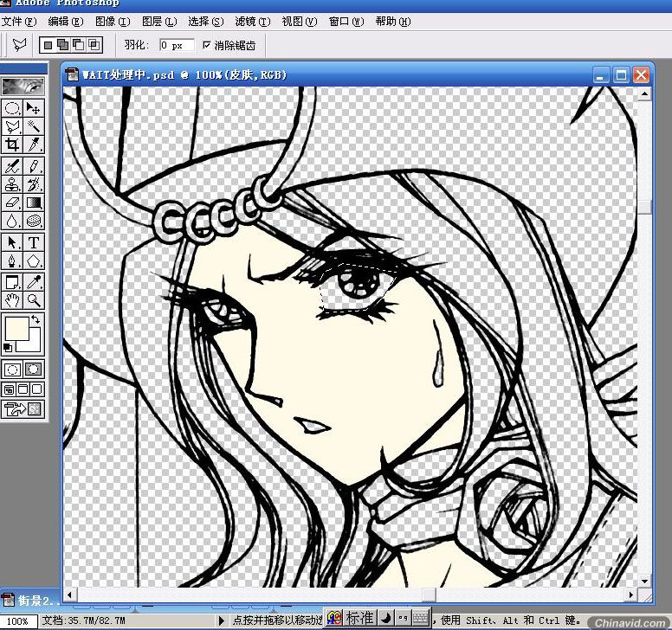Image resolution: width=672 pixels, height=630 pixels.
Task: Click horizontal scrollbar left arrow
Action: click(69, 595)
